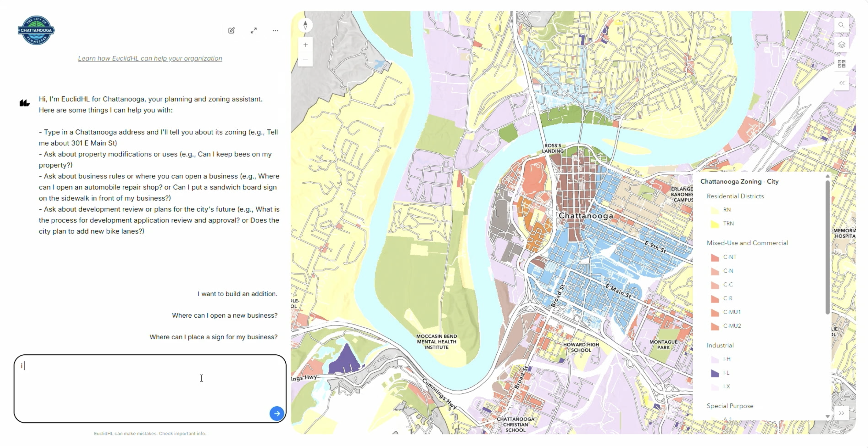Expand chat panel with the fullscreen arrows icon
The height and width of the screenshot is (448, 868).
point(253,30)
